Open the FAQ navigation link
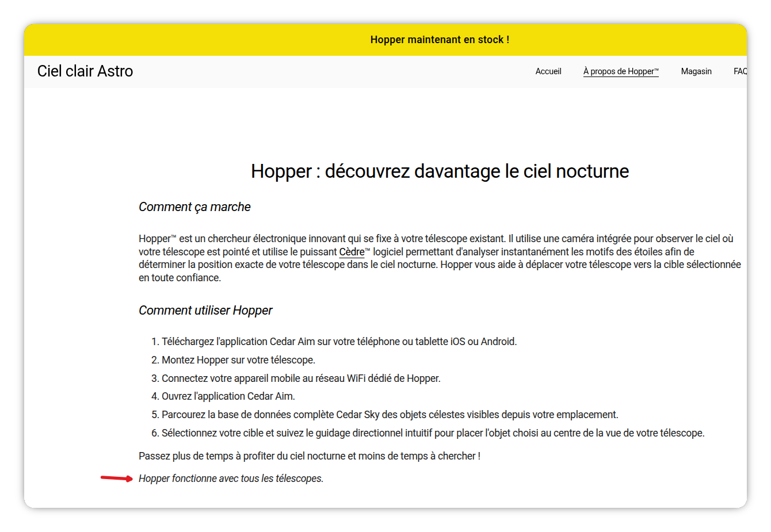The height and width of the screenshot is (532, 771). click(x=741, y=71)
